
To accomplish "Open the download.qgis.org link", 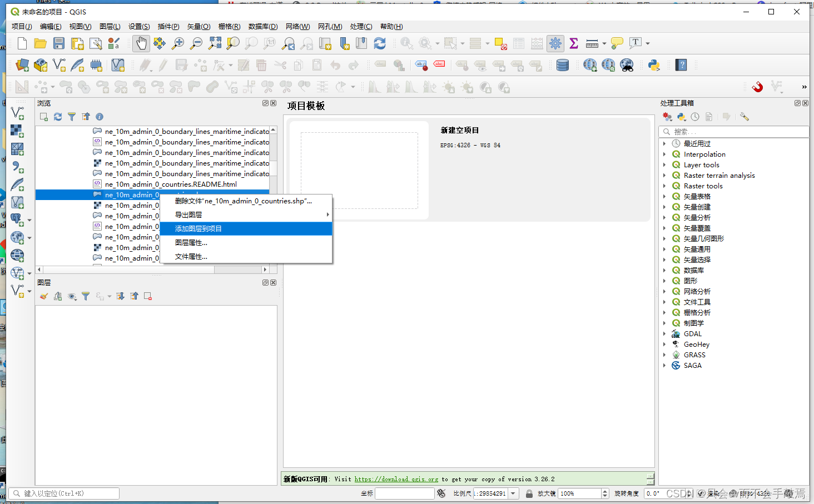I will tap(396, 479).
